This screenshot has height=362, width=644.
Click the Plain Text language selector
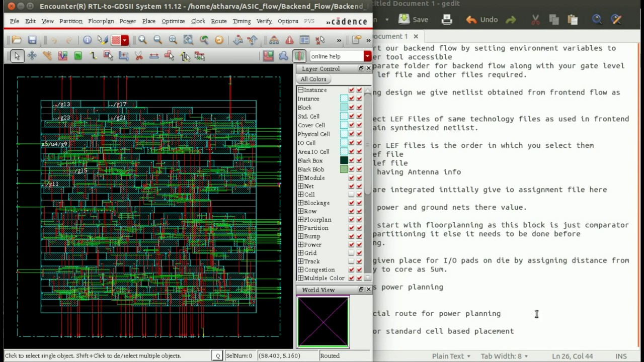[451, 356]
